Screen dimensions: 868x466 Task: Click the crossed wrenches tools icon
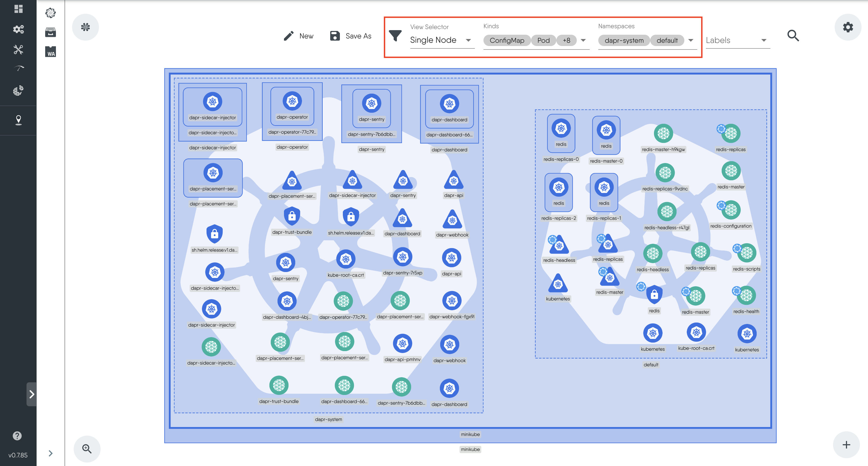tap(19, 49)
